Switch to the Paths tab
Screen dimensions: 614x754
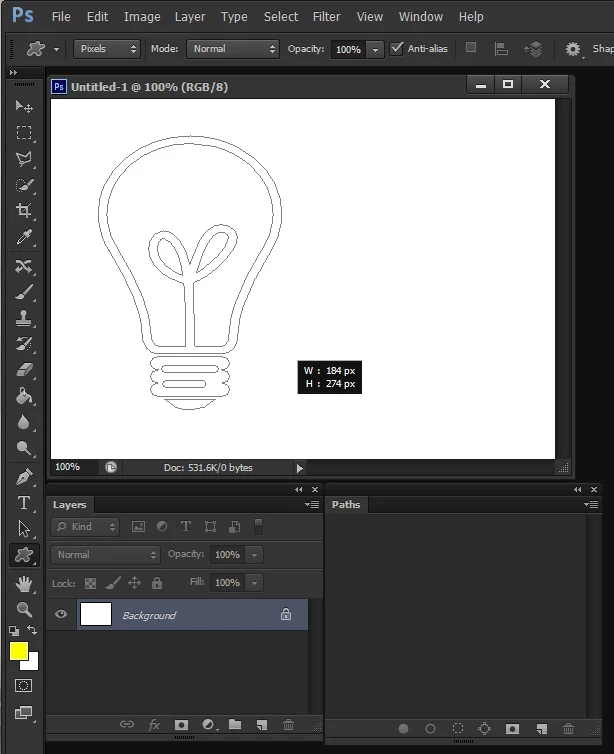click(346, 504)
